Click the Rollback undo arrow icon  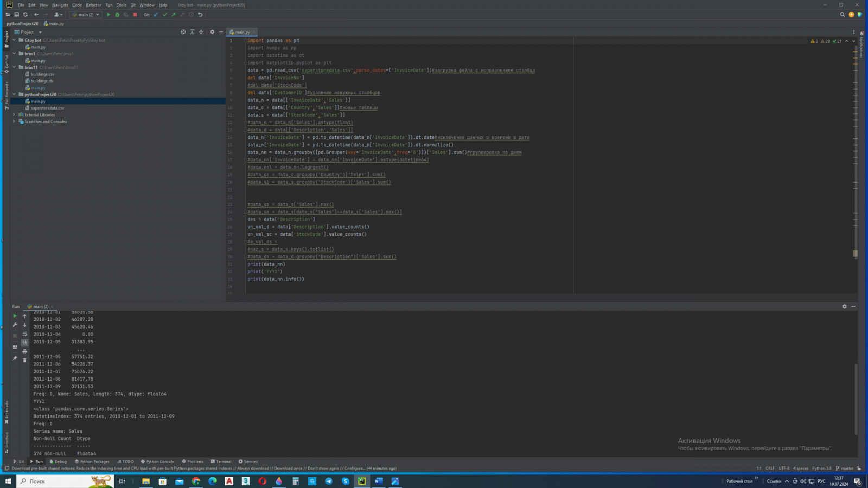click(x=200, y=15)
